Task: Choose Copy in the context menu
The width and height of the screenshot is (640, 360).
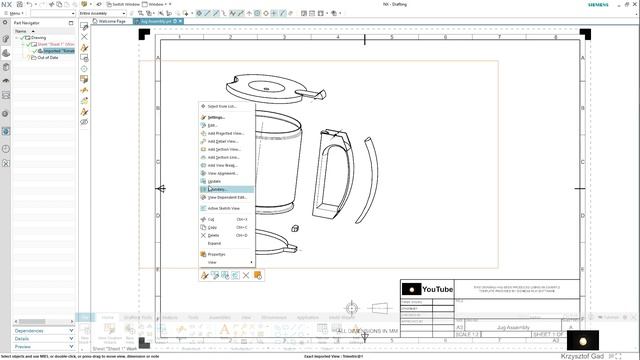Action: coord(227,227)
